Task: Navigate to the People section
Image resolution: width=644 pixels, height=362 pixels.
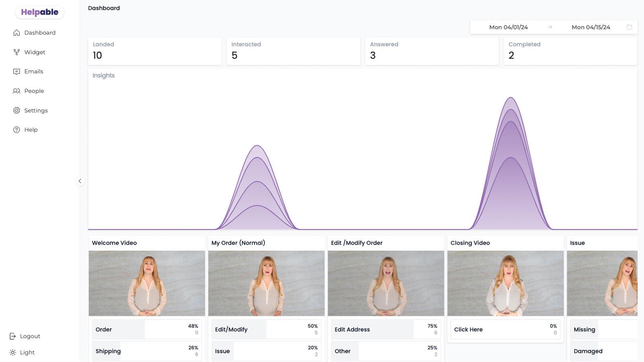Action: (16, 91)
